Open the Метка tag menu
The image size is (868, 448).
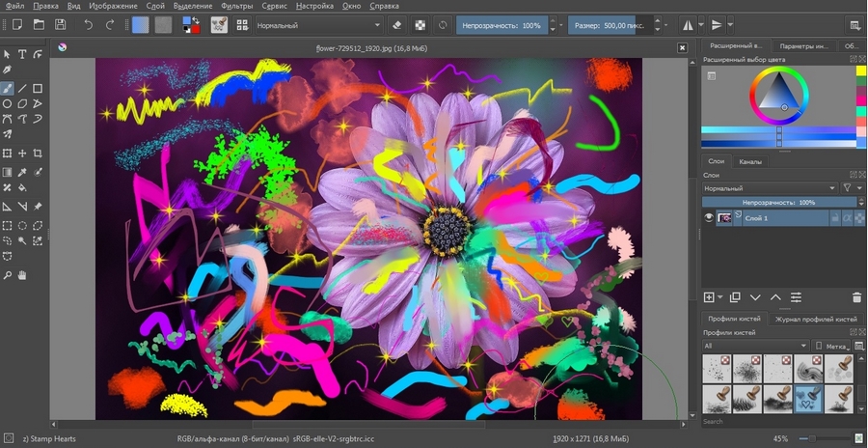(831, 346)
